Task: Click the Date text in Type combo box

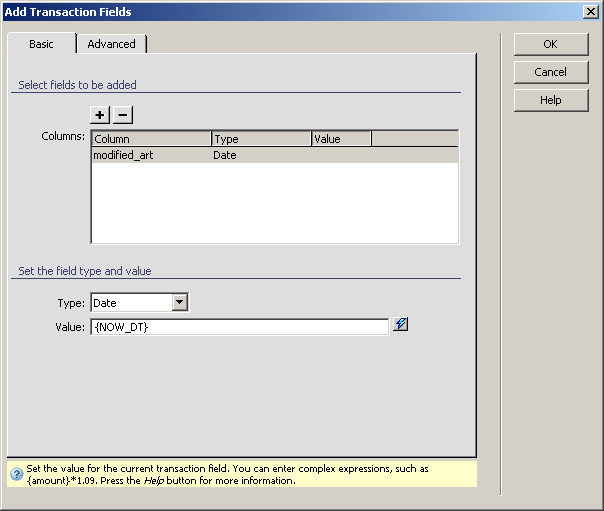Action: [x=130, y=303]
